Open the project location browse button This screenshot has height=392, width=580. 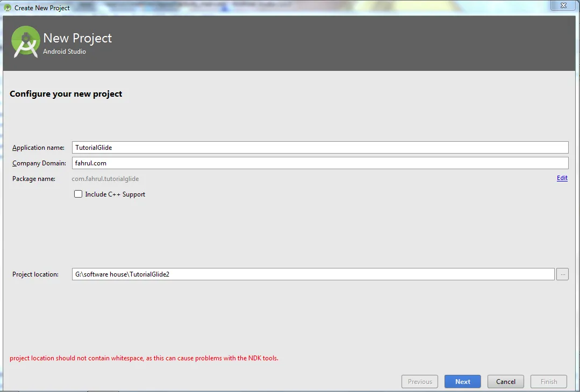(x=562, y=274)
